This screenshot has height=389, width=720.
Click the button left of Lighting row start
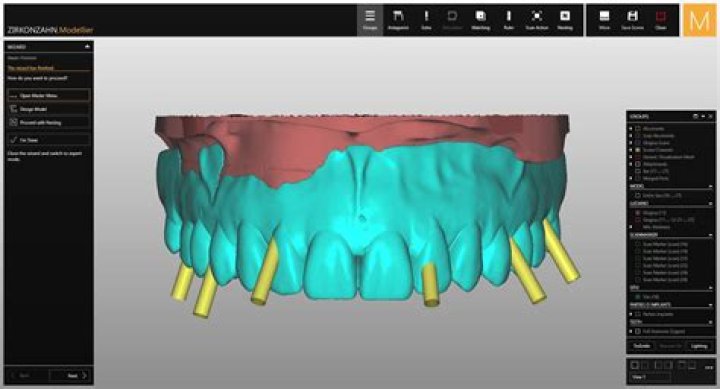(642, 346)
